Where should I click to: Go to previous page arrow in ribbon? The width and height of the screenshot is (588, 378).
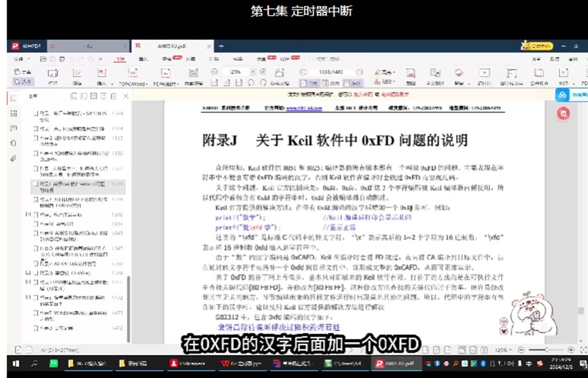[302, 72]
